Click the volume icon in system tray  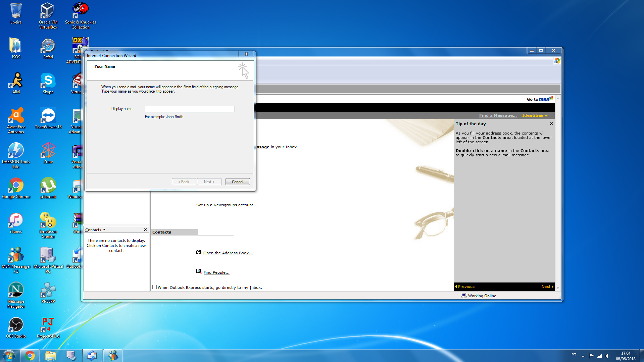tap(608, 356)
